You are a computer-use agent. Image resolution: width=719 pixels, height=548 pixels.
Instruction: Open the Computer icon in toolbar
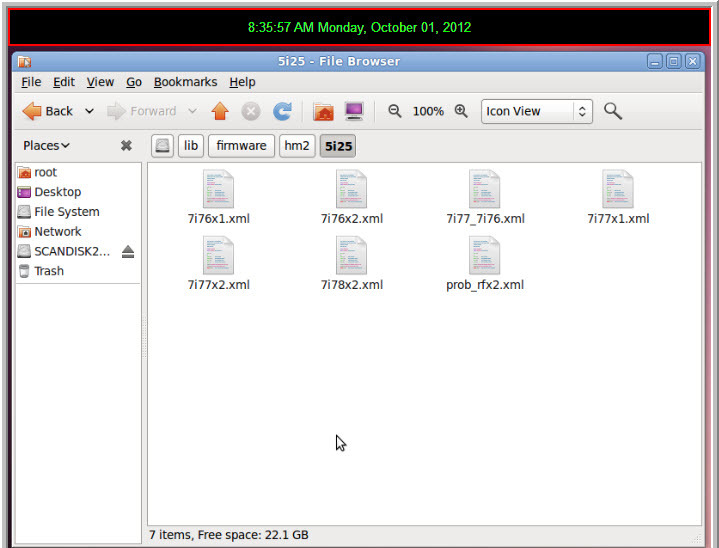[x=354, y=111]
